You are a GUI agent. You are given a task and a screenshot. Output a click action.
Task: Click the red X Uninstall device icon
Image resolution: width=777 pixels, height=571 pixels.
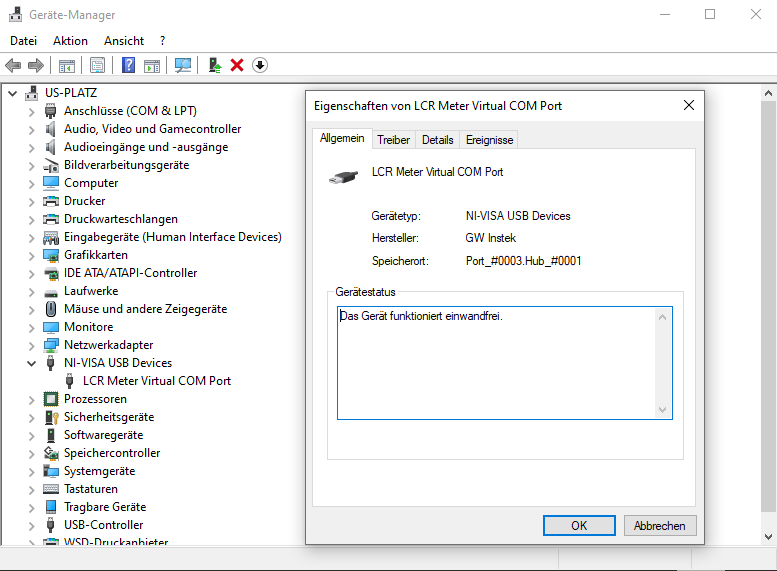tap(237, 65)
